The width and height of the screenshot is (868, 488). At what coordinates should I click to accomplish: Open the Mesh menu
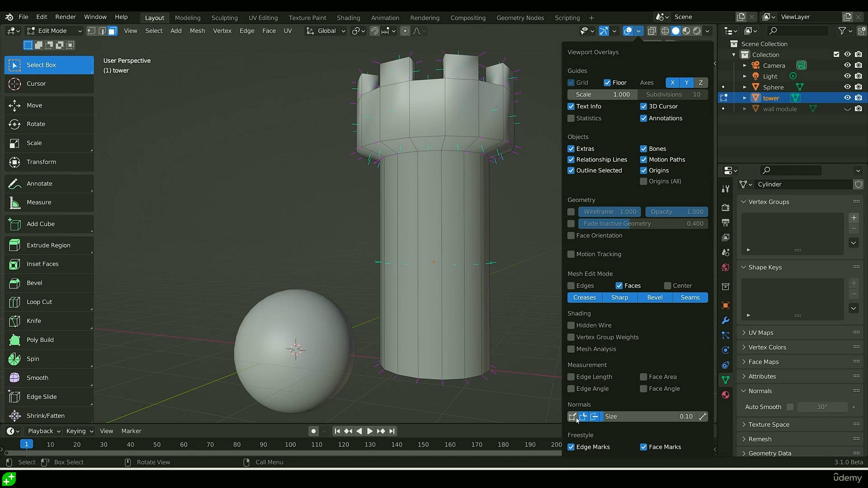[x=197, y=31]
